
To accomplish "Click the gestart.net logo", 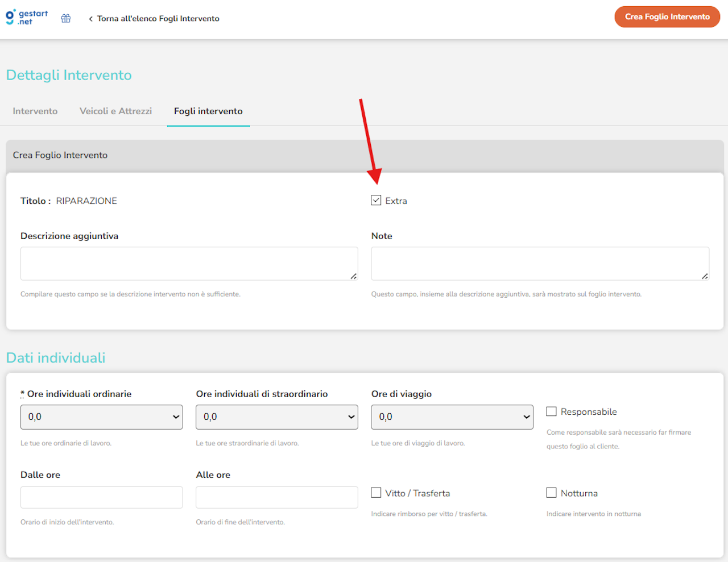I will 27,18.
